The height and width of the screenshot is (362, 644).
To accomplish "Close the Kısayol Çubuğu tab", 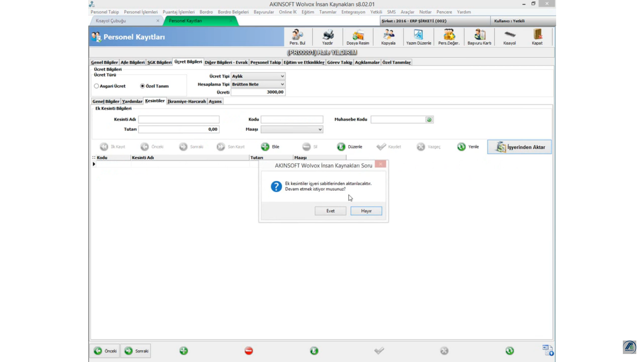I will (158, 21).
